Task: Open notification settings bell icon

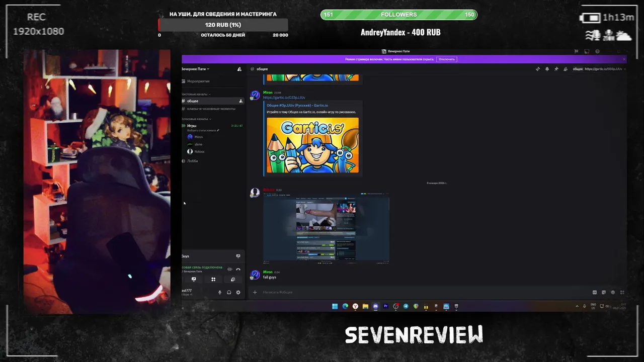Action: (x=547, y=69)
